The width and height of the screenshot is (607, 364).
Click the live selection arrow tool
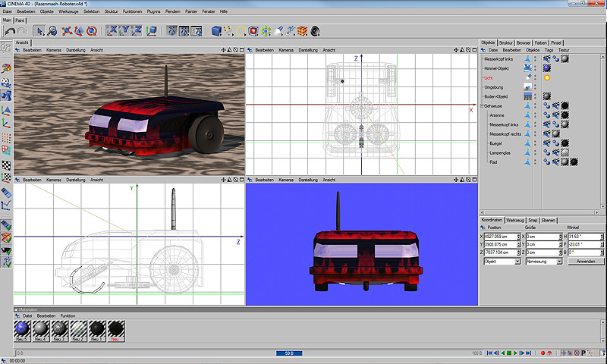(x=39, y=31)
